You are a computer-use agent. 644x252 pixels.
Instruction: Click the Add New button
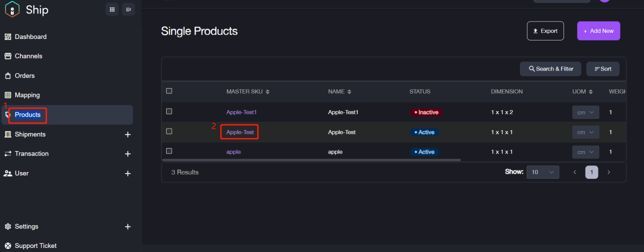[x=598, y=31]
